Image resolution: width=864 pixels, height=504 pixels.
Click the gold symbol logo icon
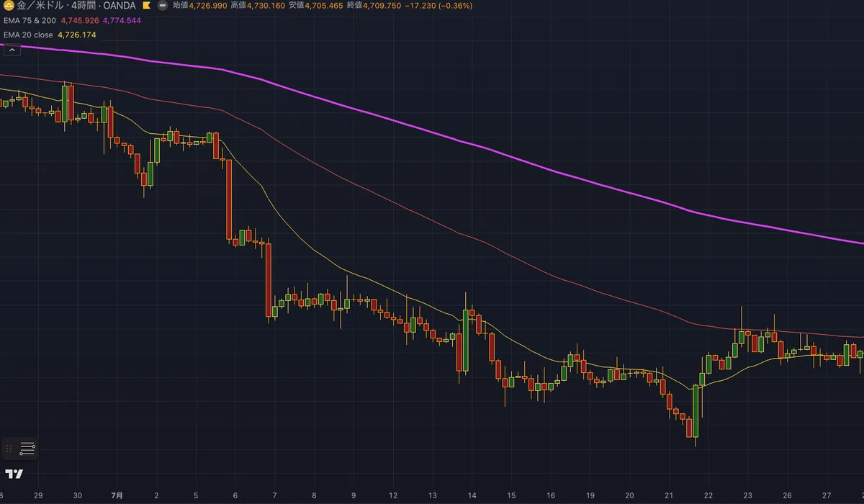click(x=9, y=6)
